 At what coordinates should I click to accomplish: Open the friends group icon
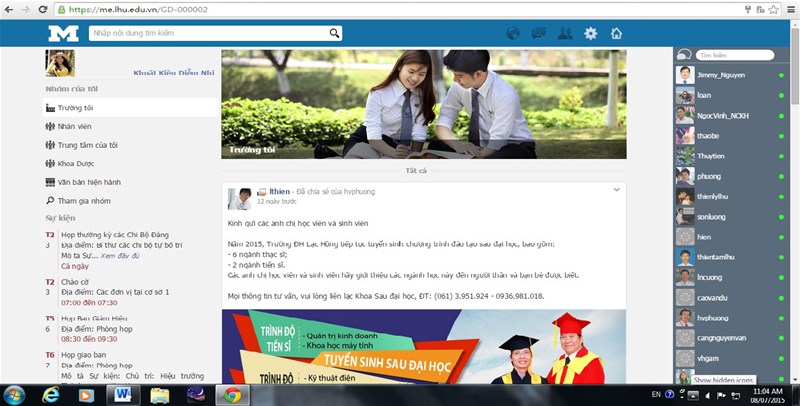pyautogui.click(x=564, y=34)
